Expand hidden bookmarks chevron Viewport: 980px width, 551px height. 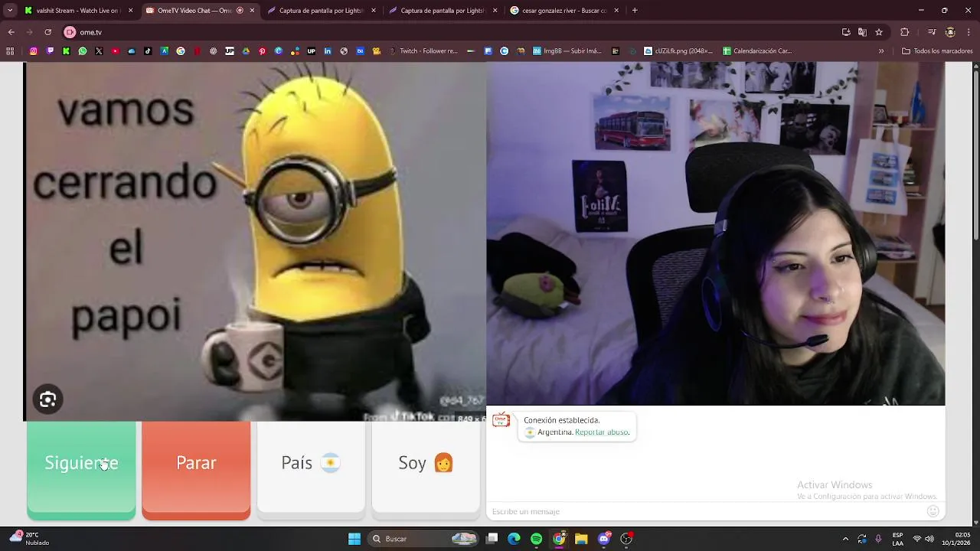coord(881,51)
